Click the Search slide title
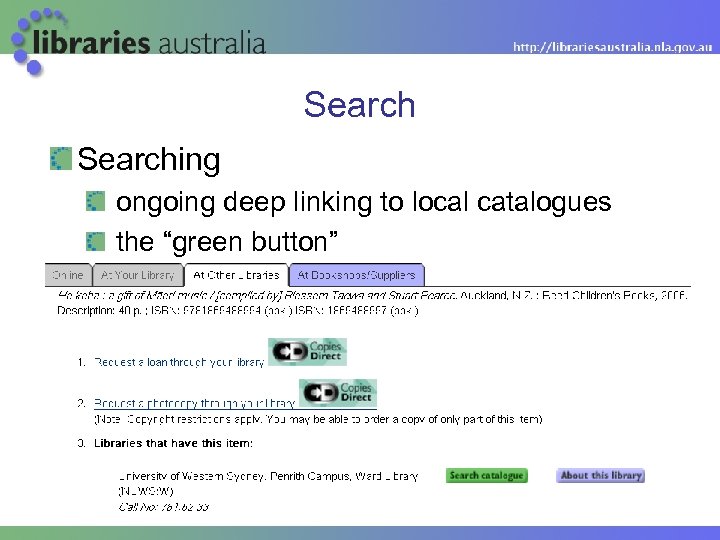The image size is (720, 540). (x=360, y=104)
